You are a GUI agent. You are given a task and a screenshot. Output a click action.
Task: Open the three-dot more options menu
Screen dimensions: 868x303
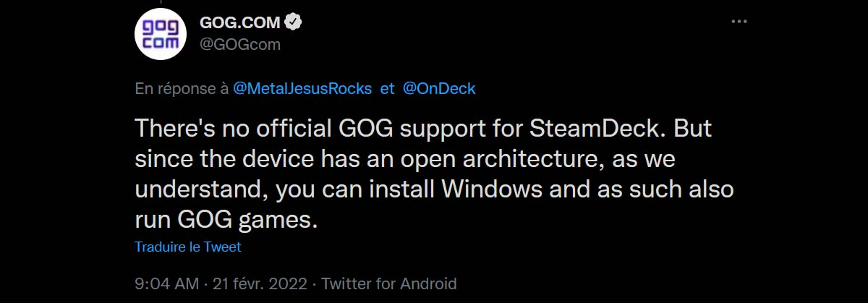[x=739, y=22]
